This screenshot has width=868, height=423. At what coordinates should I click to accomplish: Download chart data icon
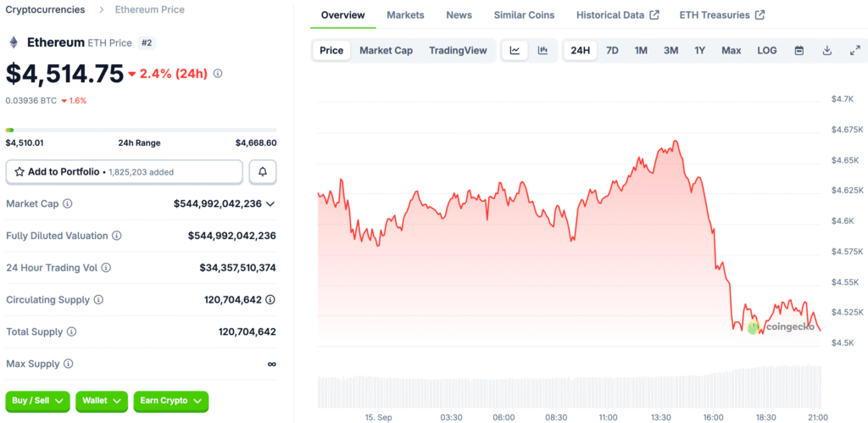coord(827,50)
